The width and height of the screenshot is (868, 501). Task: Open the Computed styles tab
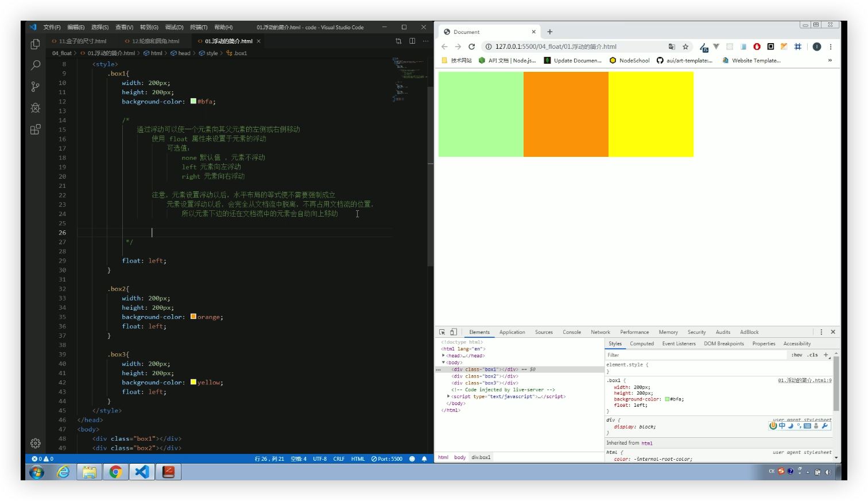(x=642, y=344)
